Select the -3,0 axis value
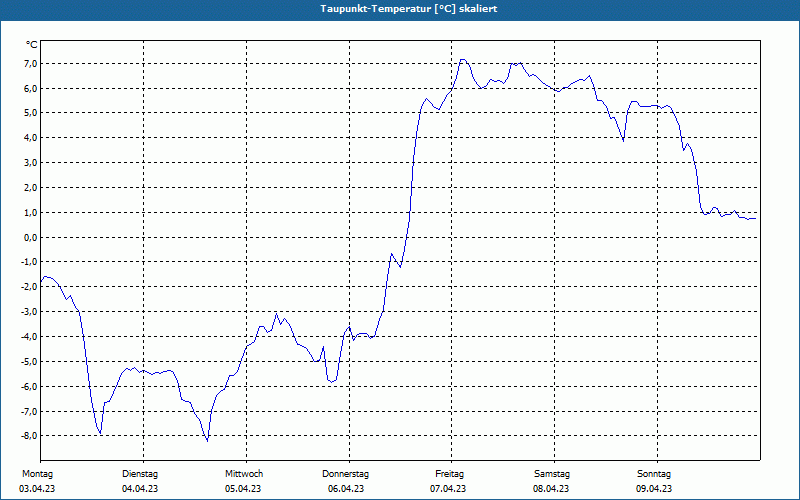Image resolution: width=800 pixels, height=500 pixels. click(28, 312)
